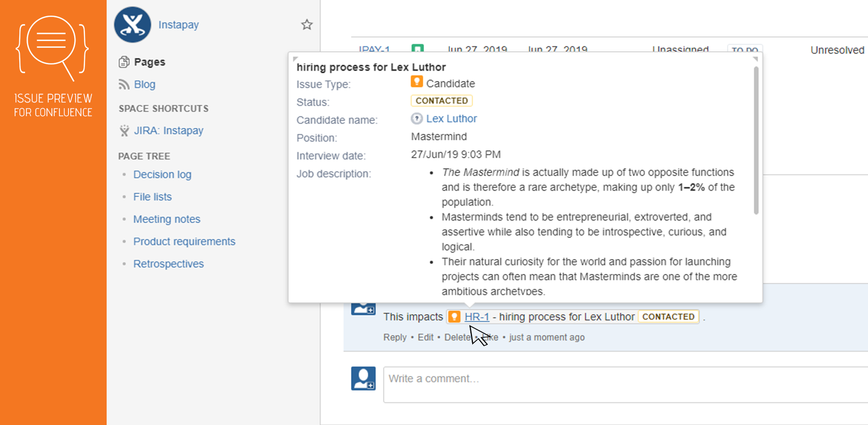Click the Lex Luthor candidate name link
The height and width of the screenshot is (425, 868).
tap(451, 119)
